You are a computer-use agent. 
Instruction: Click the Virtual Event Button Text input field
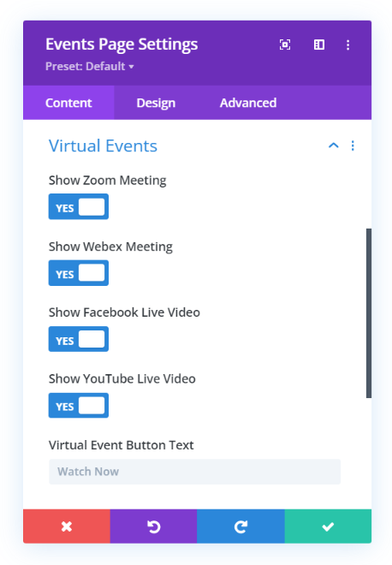tap(194, 472)
